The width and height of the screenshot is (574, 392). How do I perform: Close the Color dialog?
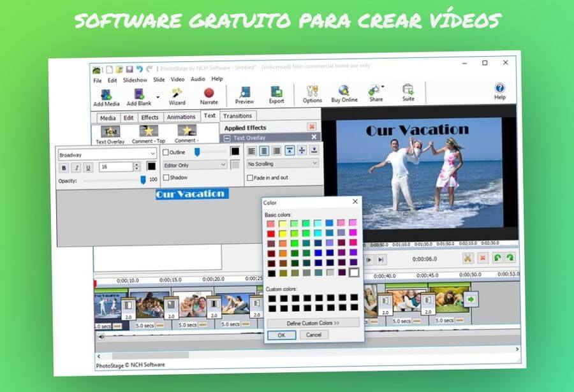coord(355,201)
